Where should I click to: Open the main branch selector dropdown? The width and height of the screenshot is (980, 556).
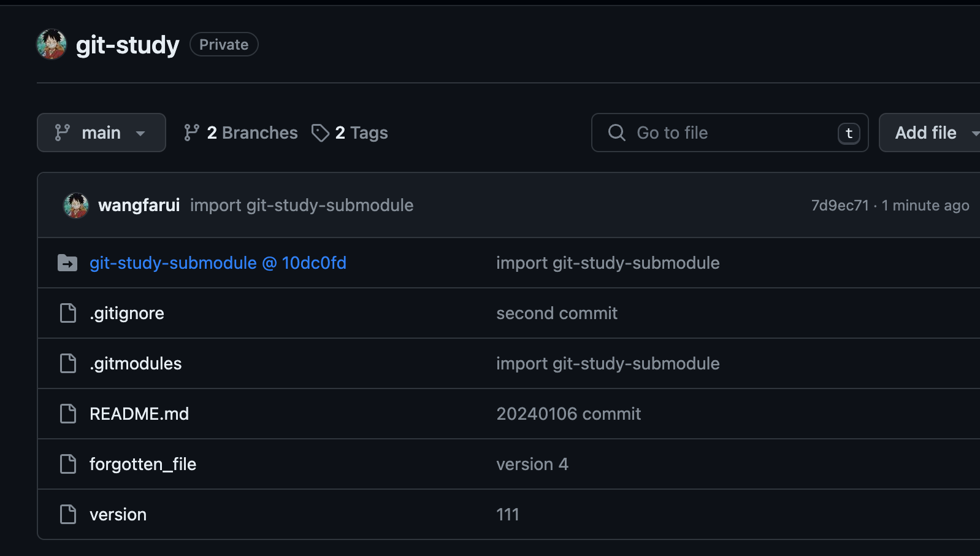pyautogui.click(x=101, y=133)
